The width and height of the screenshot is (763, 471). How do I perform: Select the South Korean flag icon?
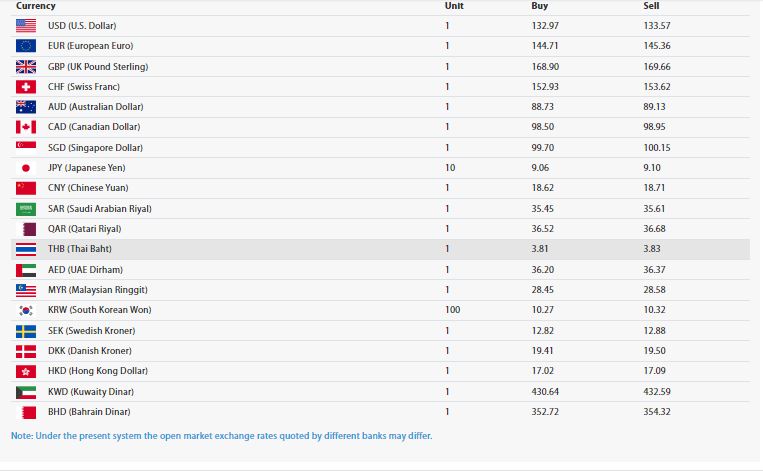point(26,310)
